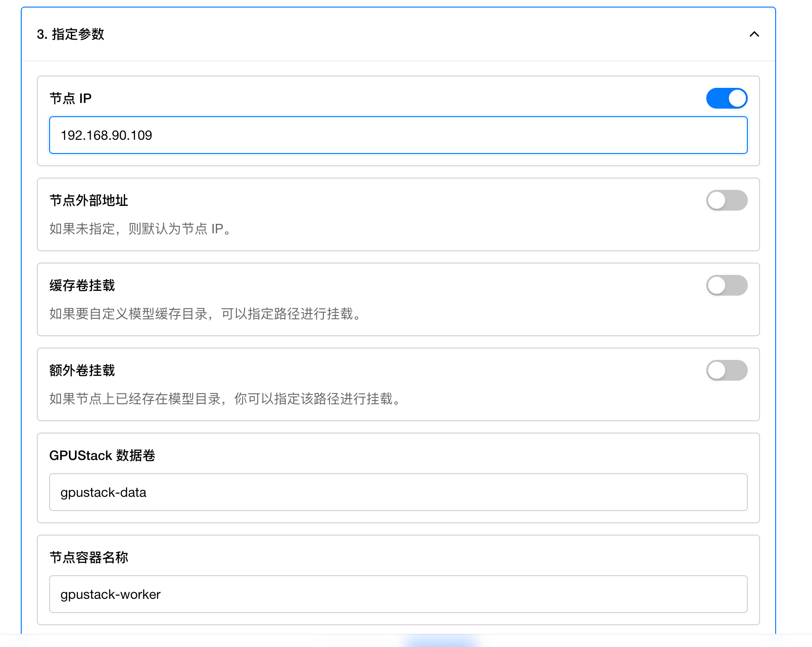The width and height of the screenshot is (812, 647).
Task: Click the 节点外部地址 heading
Action: tap(89, 200)
